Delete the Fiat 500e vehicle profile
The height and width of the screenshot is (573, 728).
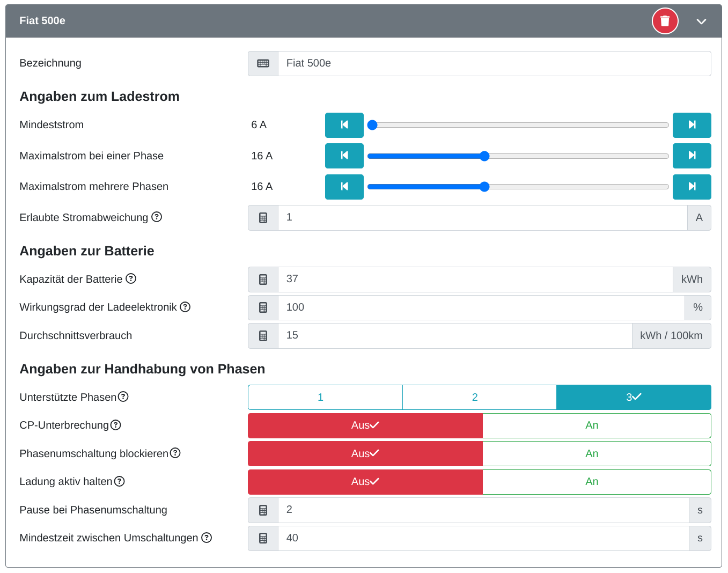665,21
